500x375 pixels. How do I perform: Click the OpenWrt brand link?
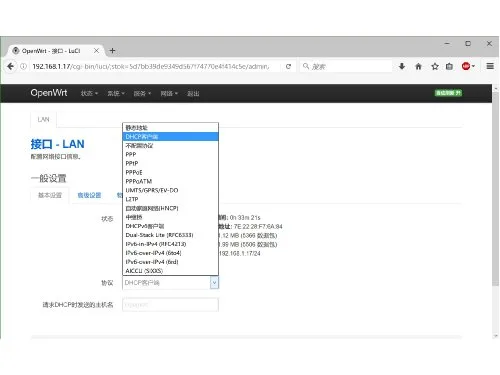coord(49,93)
